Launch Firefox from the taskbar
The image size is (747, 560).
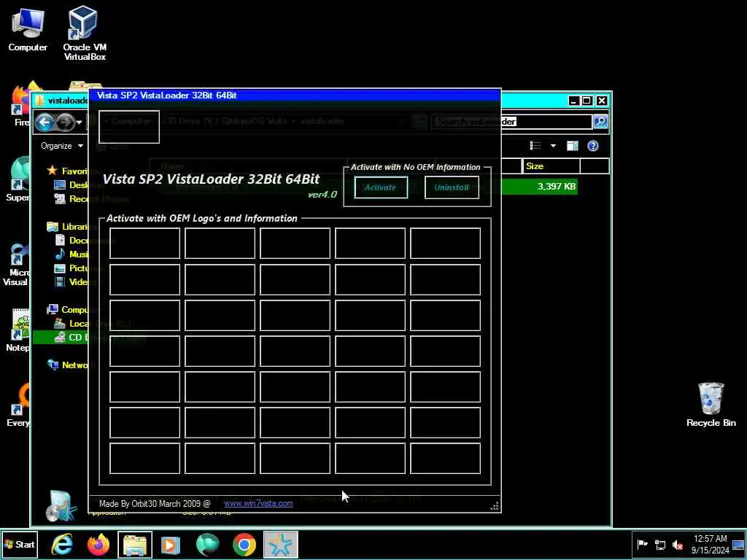coord(98,545)
